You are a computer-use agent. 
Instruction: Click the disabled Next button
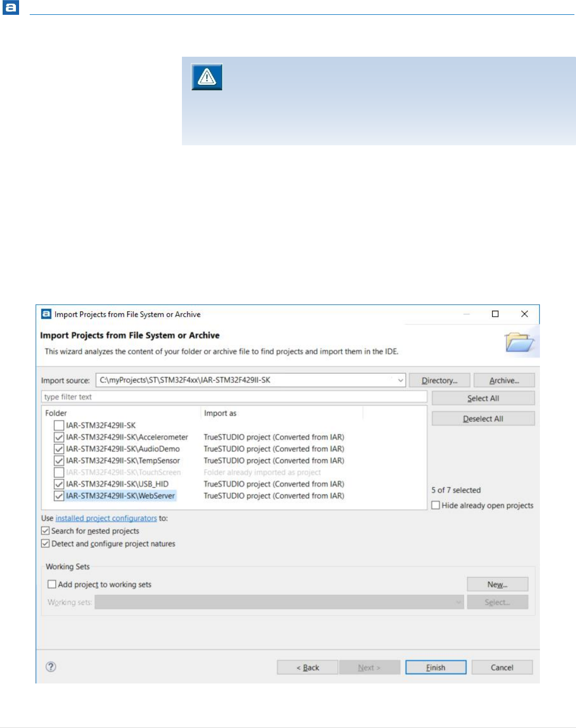[x=370, y=667]
